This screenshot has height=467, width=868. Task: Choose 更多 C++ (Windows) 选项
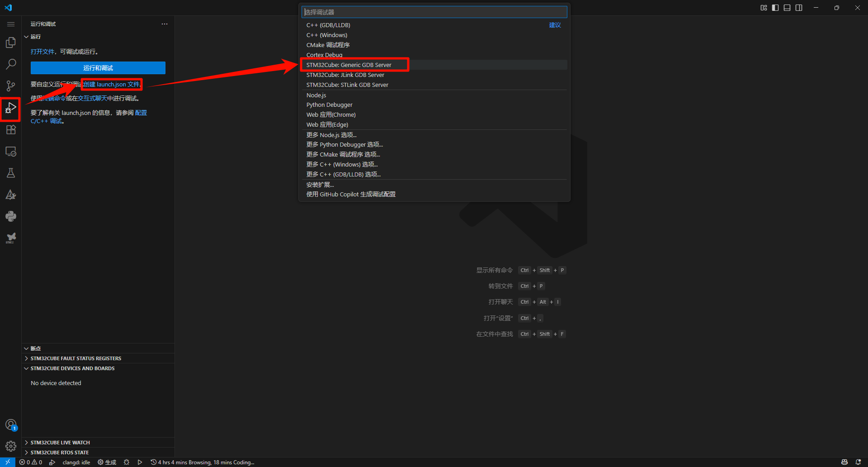tap(434, 165)
